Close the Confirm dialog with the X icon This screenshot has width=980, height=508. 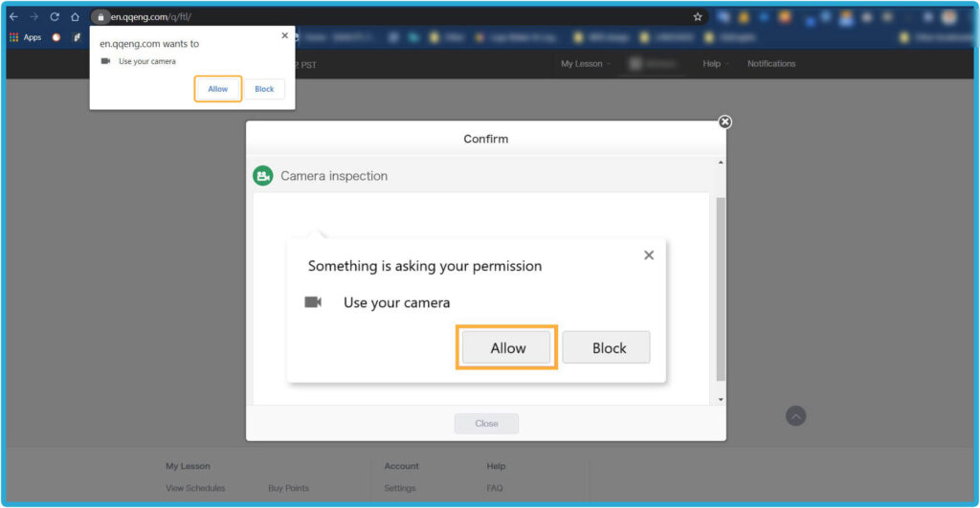pos(724,121)
